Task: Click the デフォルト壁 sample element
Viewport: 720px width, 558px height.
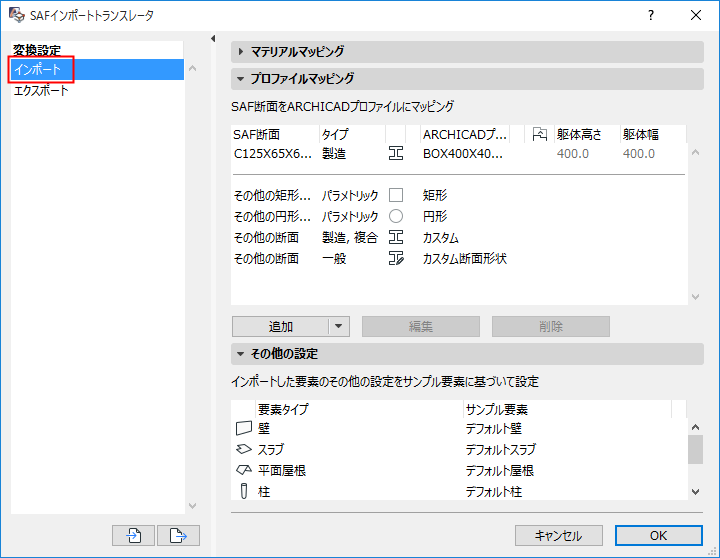Action: 494,428
